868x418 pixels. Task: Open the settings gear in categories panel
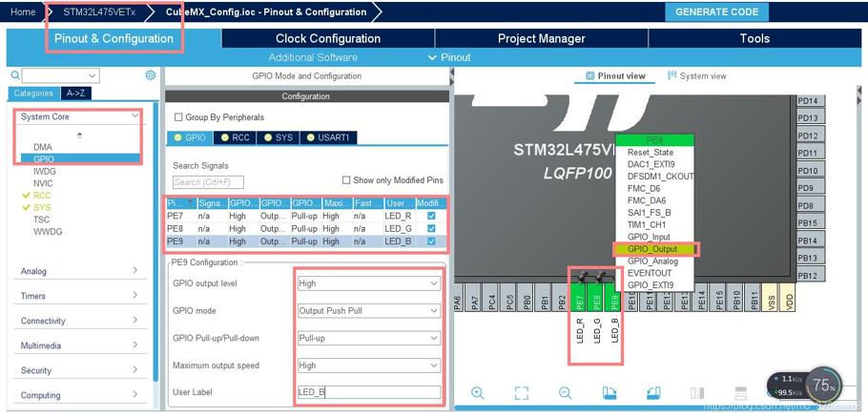150,75
